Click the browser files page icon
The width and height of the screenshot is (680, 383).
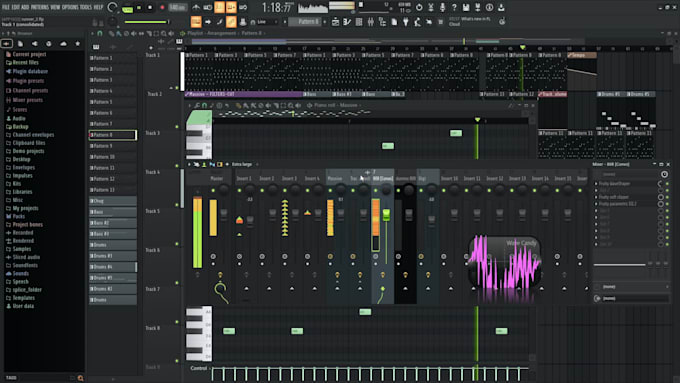click(20, 43)
